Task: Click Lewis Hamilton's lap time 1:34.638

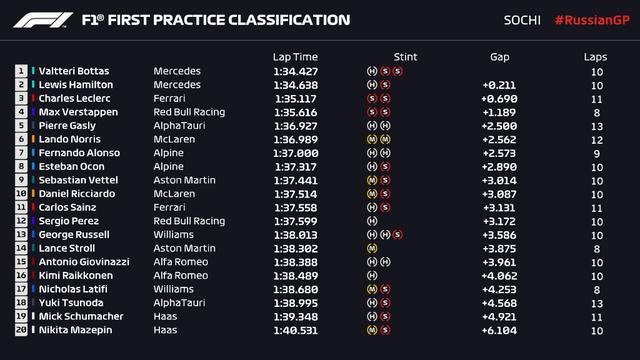Action: [296, 85]
